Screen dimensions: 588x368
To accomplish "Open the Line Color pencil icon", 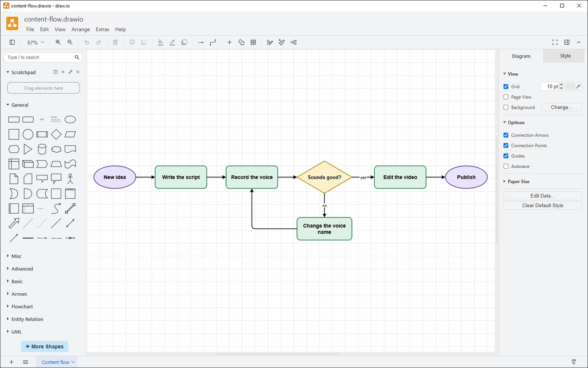I will (x=172, y=42).
